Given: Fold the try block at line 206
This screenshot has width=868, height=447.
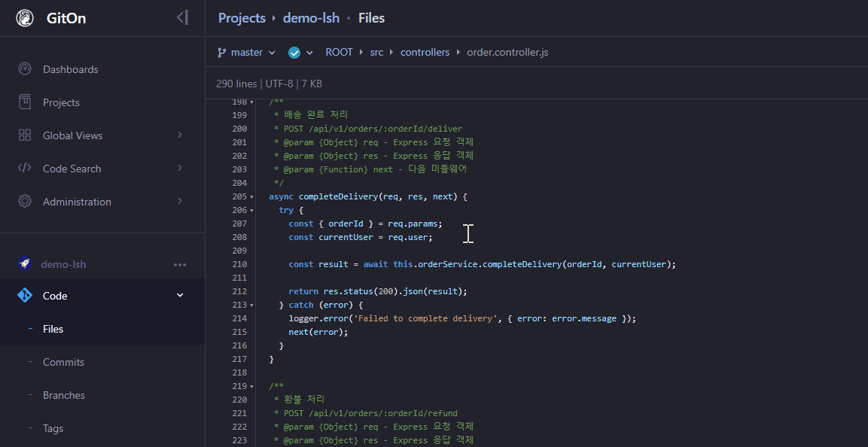Looking at the screenshot, I should pyautogui.click(x=251, y=211).
